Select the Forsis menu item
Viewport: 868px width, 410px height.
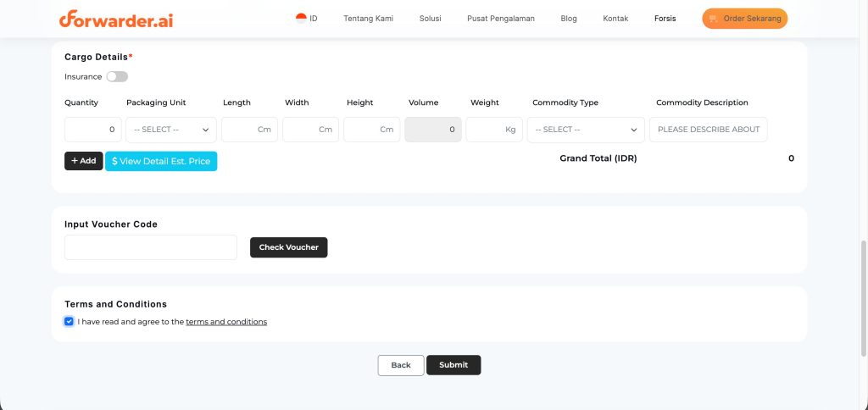coord(665,19)
